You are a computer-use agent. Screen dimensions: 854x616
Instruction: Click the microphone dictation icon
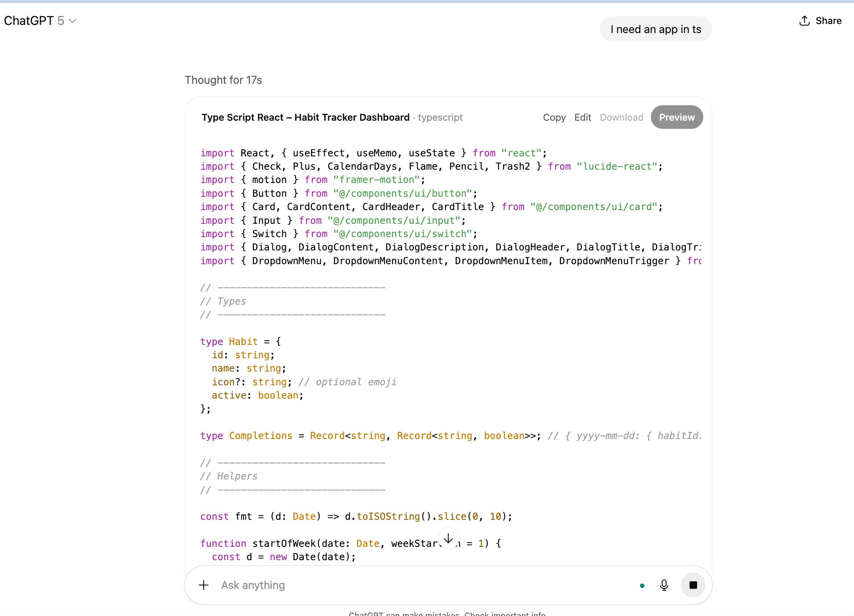pos(664,585)
